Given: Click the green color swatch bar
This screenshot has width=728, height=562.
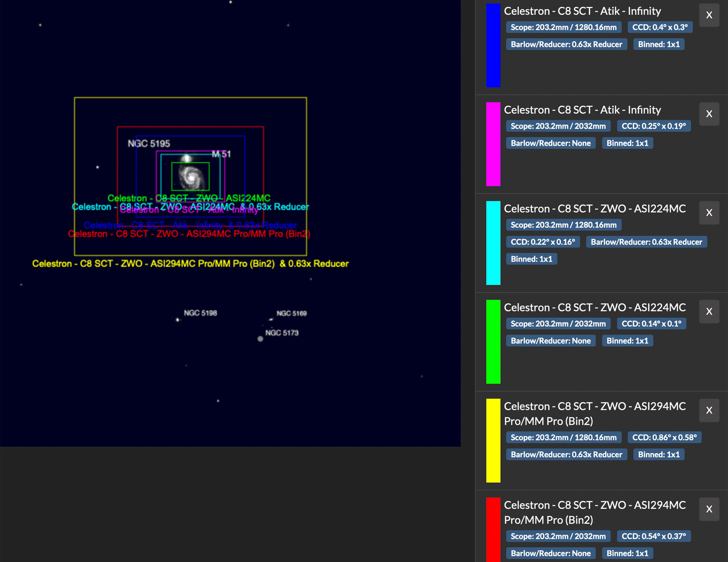Looking at the screenshot, I should [x=493, y=342].
